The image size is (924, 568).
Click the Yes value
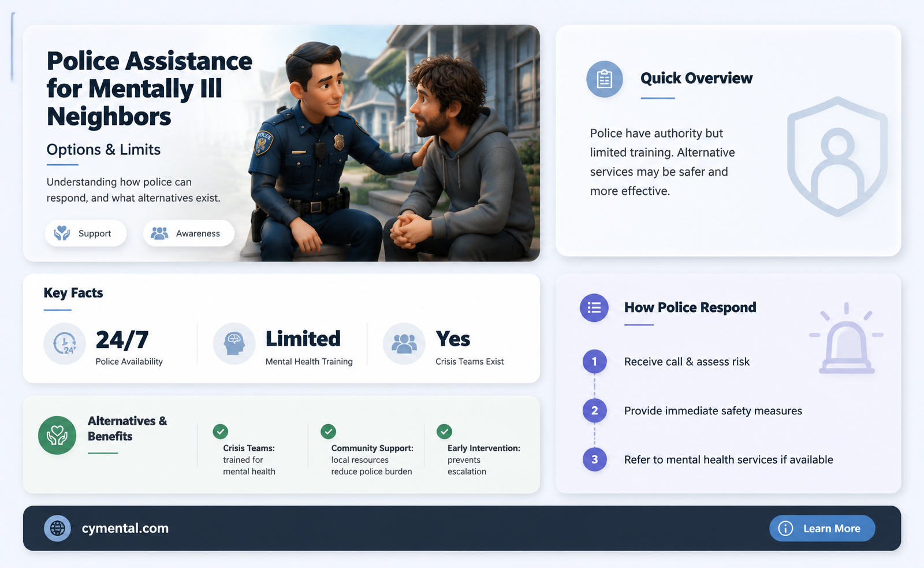tap(453, 339)
